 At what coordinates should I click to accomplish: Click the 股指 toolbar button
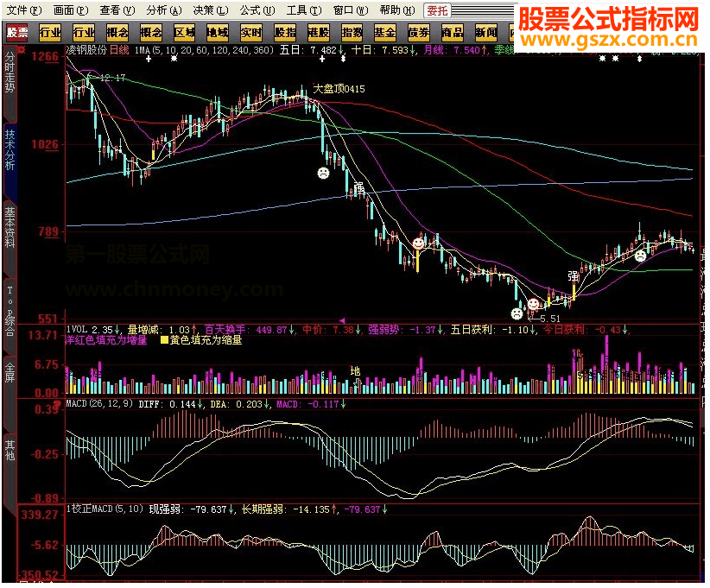[285, 33]
